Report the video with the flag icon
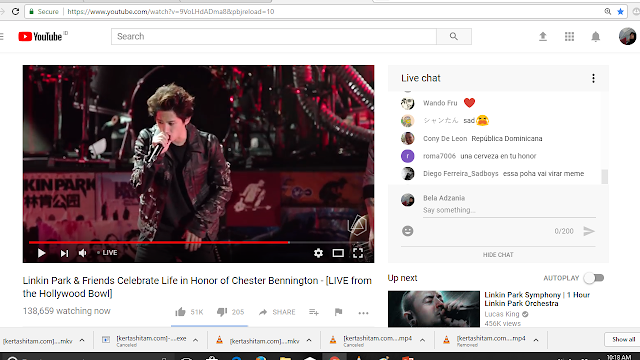 click(x=338, y=312)
